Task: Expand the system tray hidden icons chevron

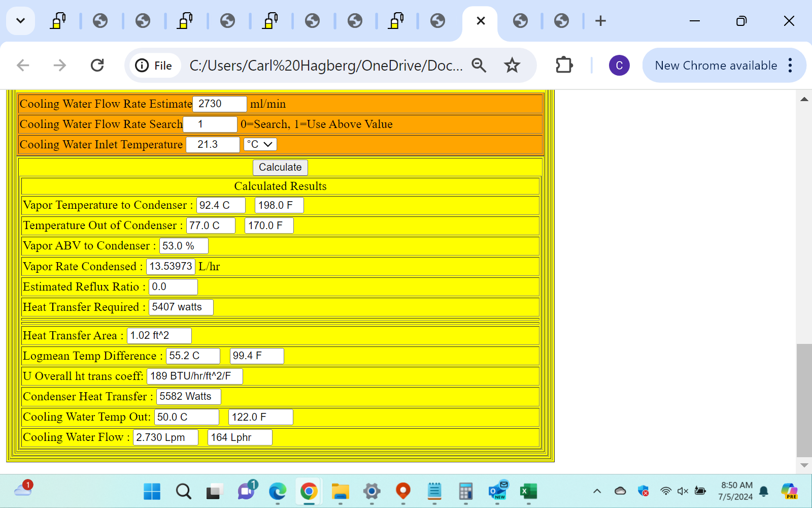Action: click(x=597, y=491)
